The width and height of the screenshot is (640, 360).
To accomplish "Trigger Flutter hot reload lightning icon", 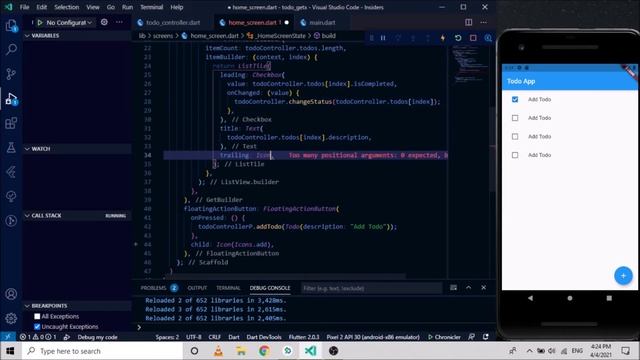I will (443, 38).
